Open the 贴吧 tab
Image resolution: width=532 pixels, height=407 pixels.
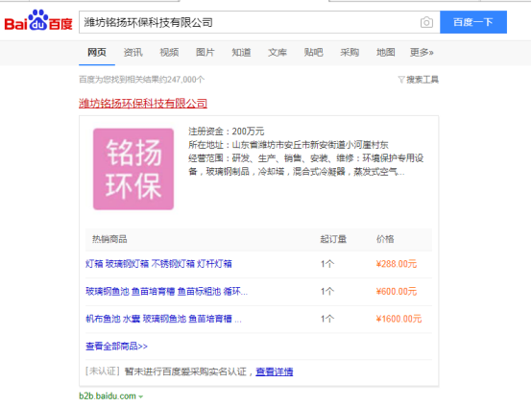click(313, 52)
